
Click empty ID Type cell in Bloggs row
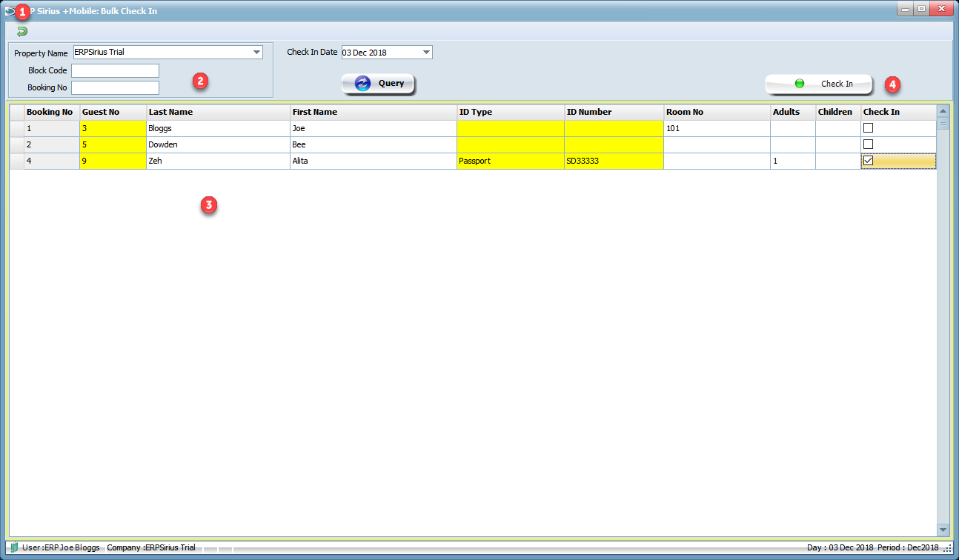tap(511, 128)
